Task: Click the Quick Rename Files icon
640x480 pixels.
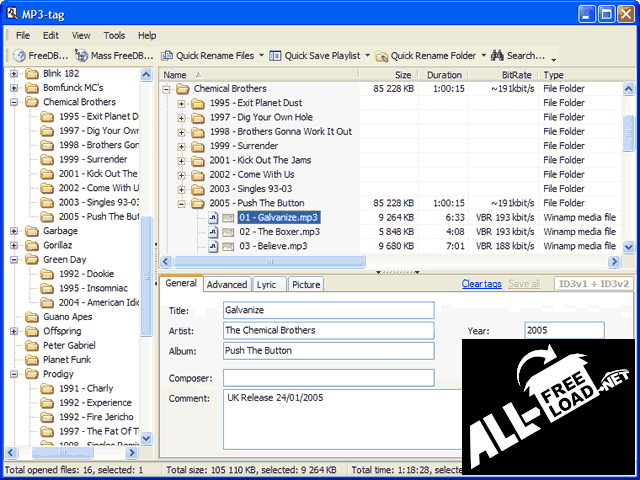Action: coord(167,56)
